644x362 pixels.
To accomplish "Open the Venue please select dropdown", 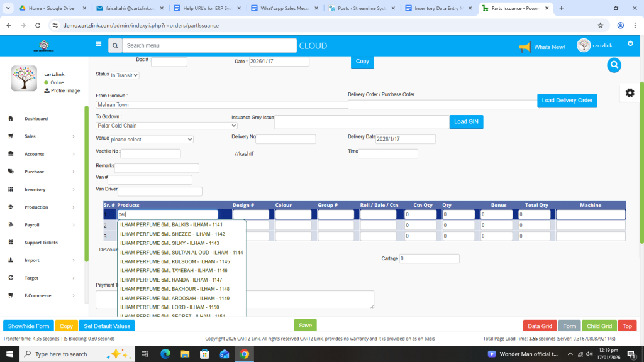I will (151, 139).
